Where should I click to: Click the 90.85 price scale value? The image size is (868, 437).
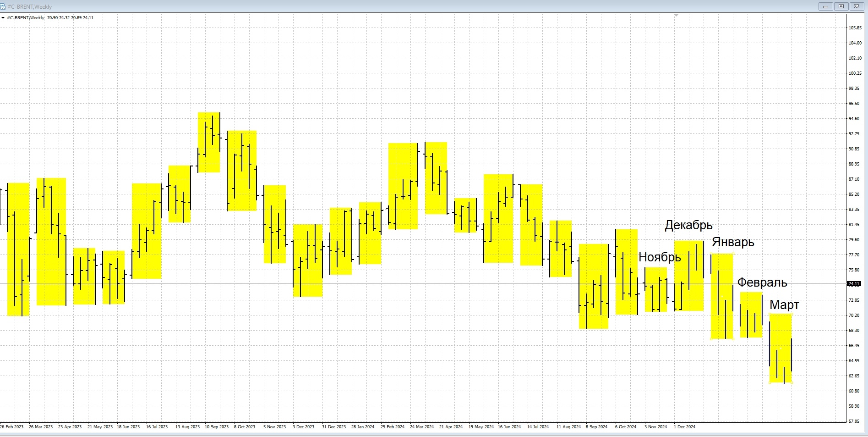tap(854, 149)
